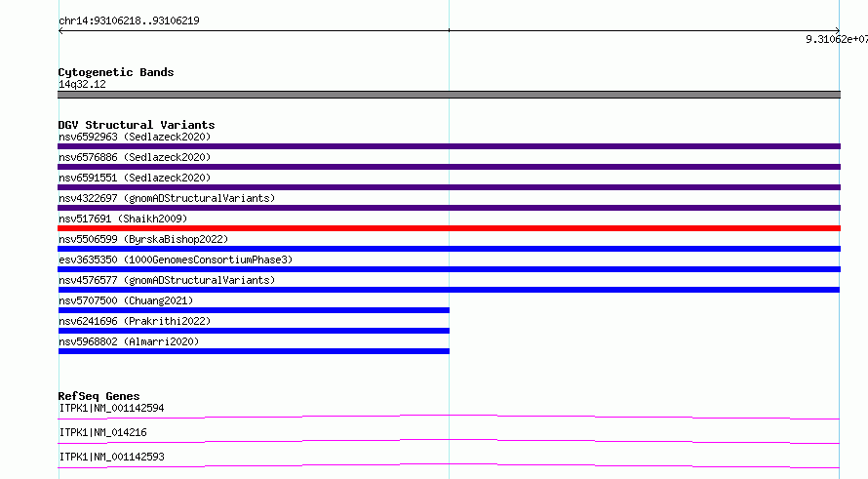Click the short blue bar for nsv5707500
Screen dimensions: 868x479
[x=255, y=310]
